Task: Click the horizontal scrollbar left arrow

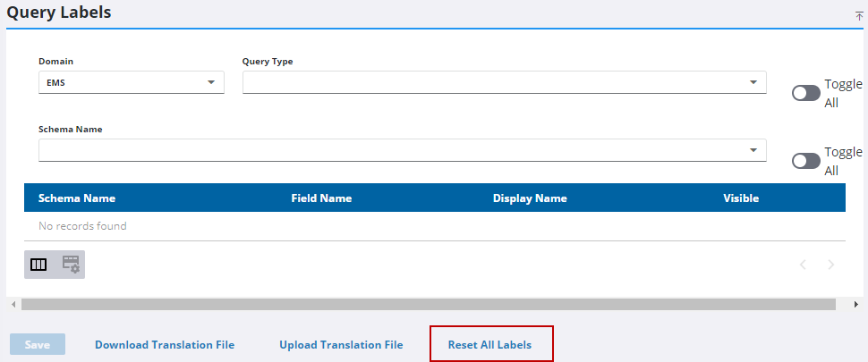Action: coord(13,305)
